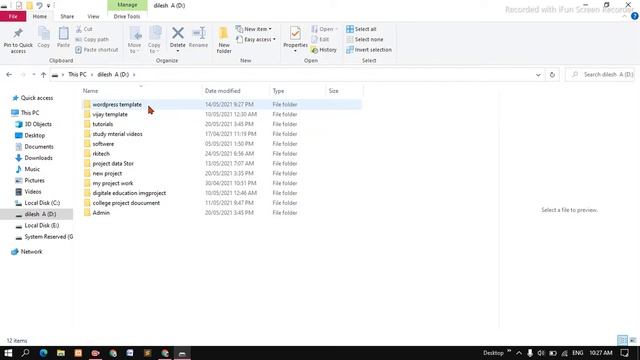Switch to the Home tab
This screenshot has height=360, width=640.
(40, 16)
